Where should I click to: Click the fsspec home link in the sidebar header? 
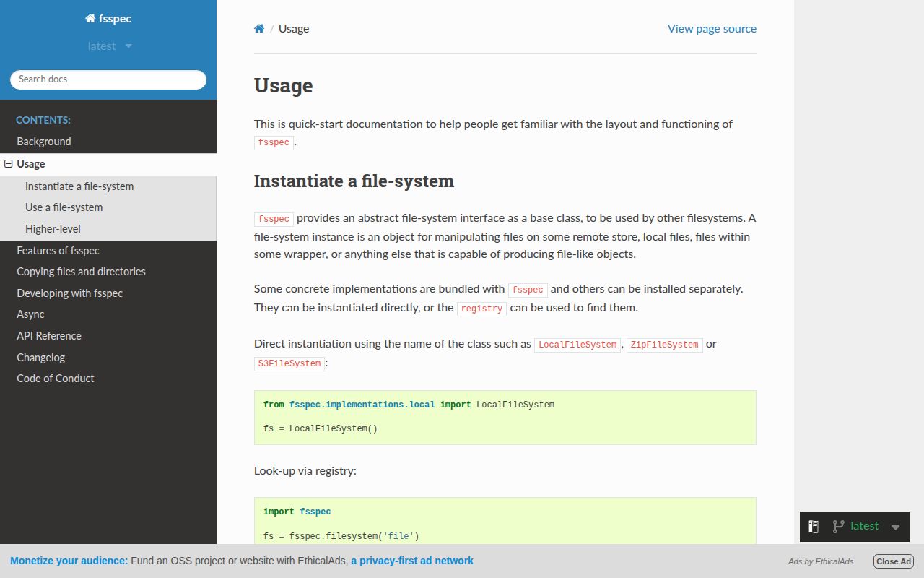click(x=108, y=19)
